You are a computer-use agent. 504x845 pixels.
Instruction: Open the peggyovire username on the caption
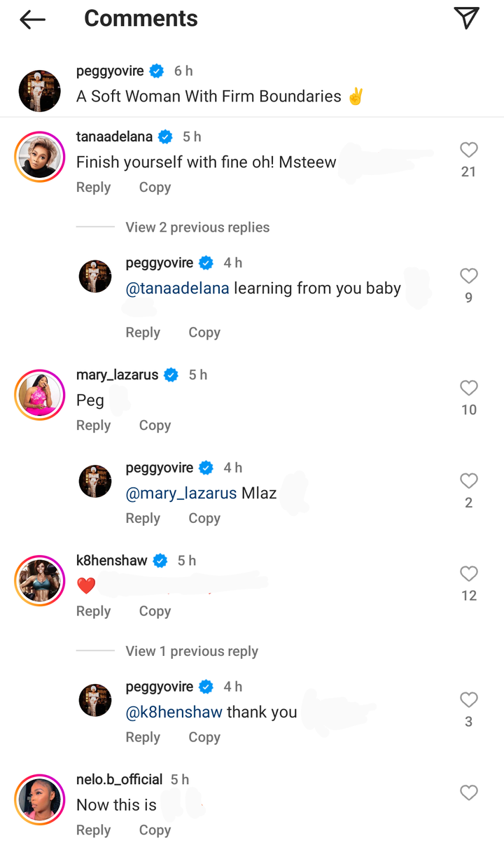point(110,71)
